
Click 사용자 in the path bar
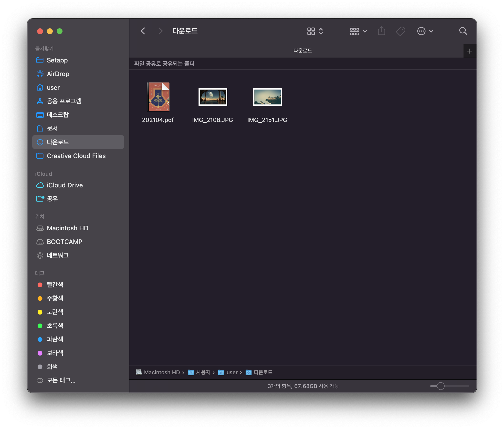click(203, 372)
